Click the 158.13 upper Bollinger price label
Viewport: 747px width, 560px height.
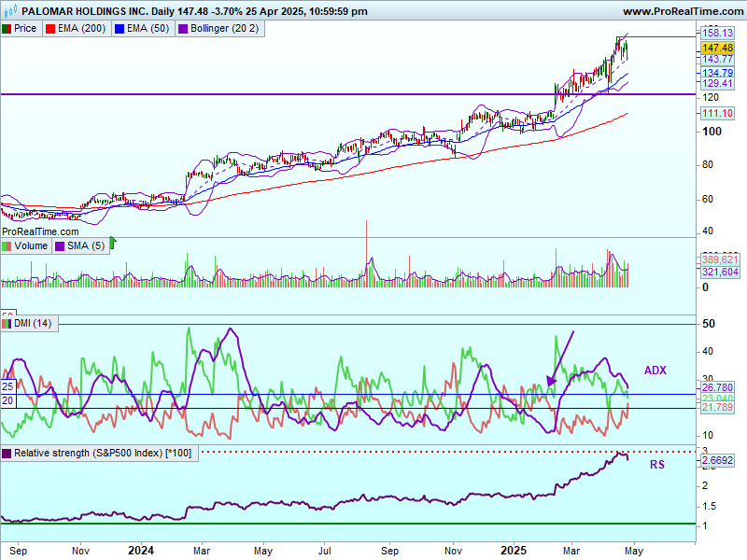click(717, 33)
